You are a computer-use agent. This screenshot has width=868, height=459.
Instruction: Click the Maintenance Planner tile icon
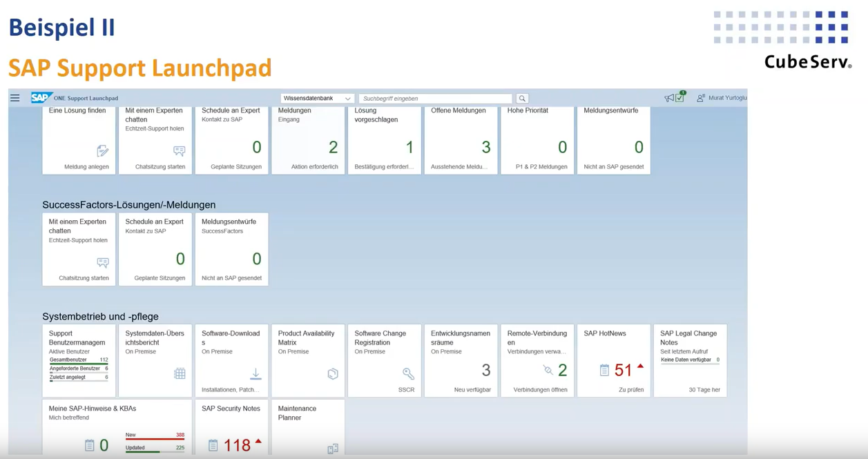click(333, 449)
